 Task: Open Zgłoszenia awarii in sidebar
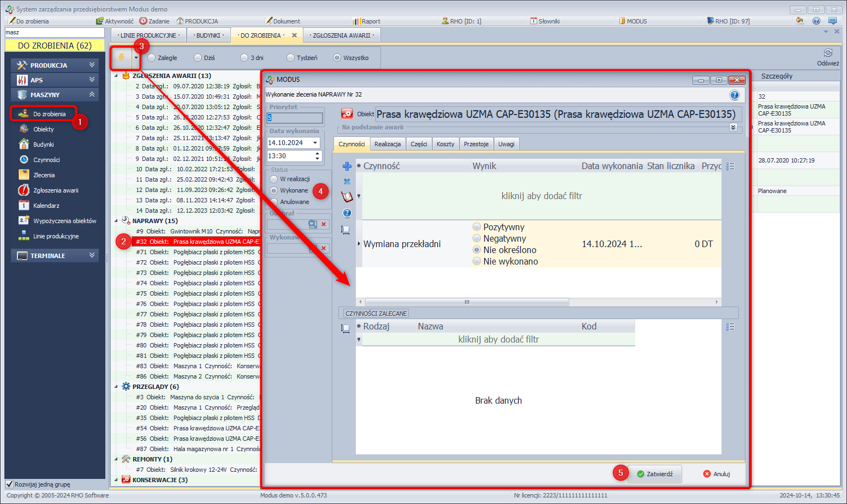[55, 190]
